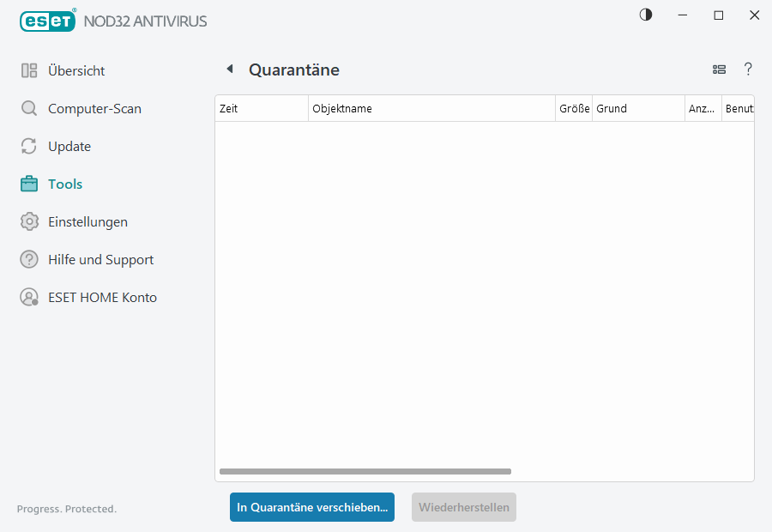Viewport: 772px width, 532px height.
Task: Click the Update refresh icon
Action: pyautogui.click(x=29, y=146)
